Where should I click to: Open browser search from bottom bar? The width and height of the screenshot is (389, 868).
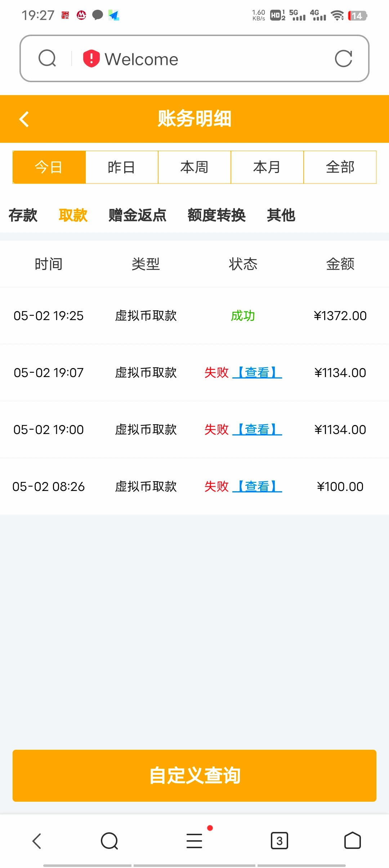[x=109, y=841]
